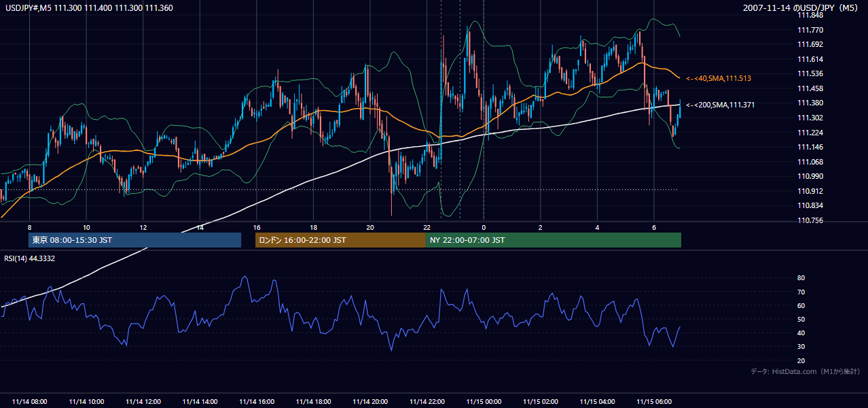This screenshot has width=868, height=408.
Task: Open the HistData.com data credit text
Action: (x=806, y=371)
